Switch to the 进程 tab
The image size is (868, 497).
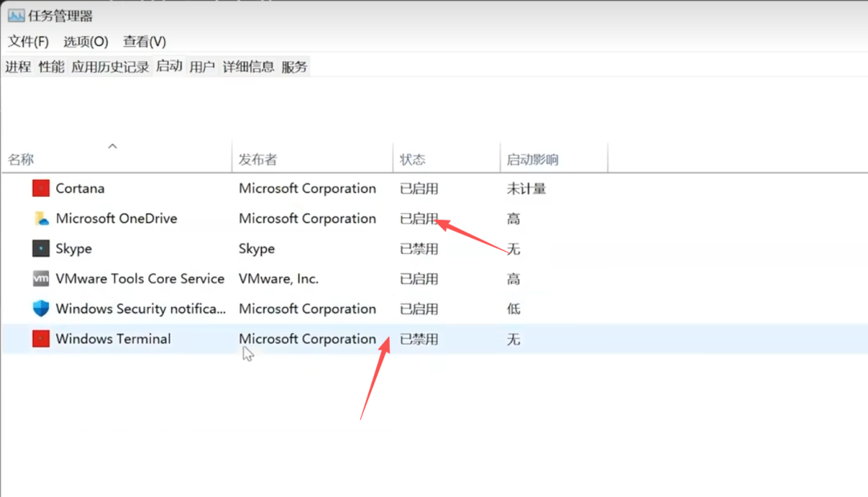pos(18,67)
